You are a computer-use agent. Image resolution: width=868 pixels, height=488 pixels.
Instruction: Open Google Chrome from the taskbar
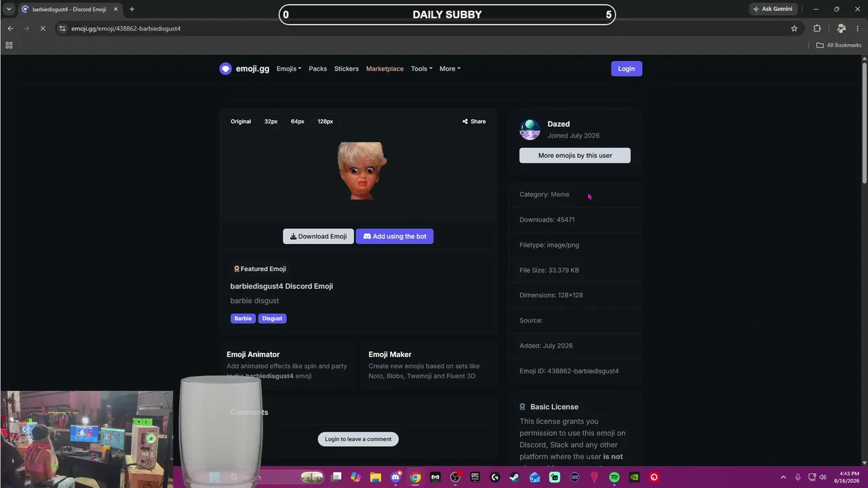415,477
